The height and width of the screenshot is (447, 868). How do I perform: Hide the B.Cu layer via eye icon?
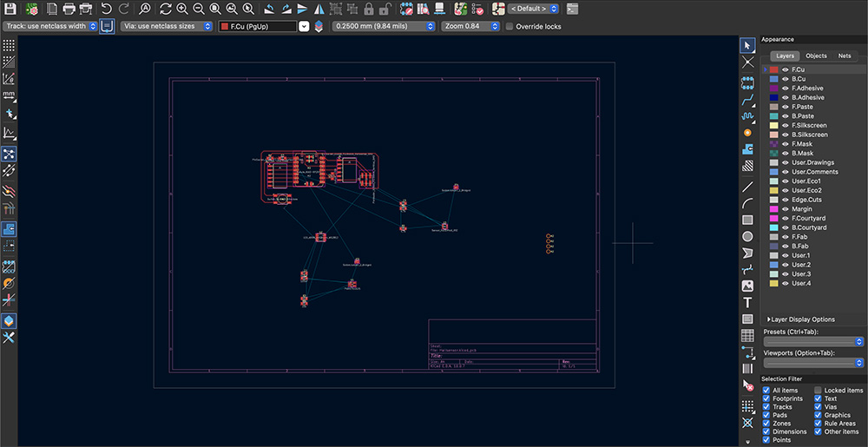pos(785,79)
